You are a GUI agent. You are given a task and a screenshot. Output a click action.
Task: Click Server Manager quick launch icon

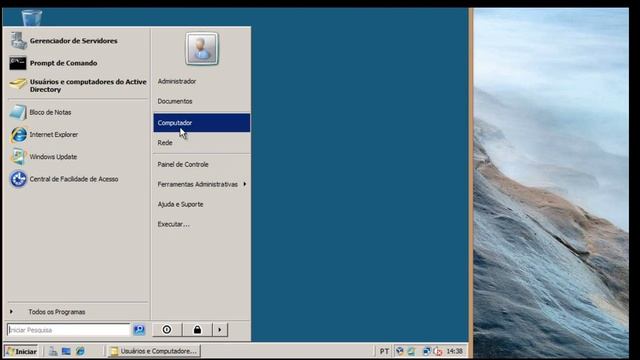pos(53,351)
